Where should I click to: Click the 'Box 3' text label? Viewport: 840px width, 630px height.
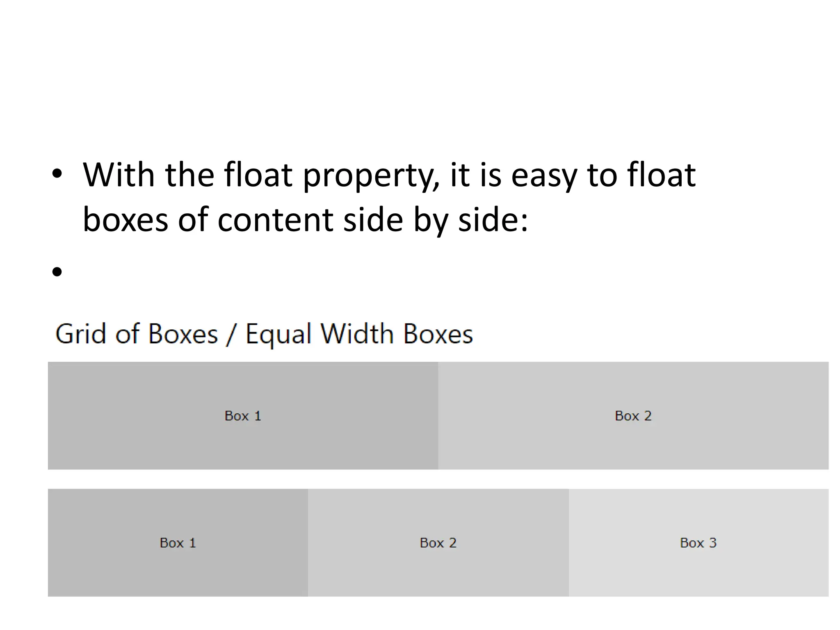point(698,543)
